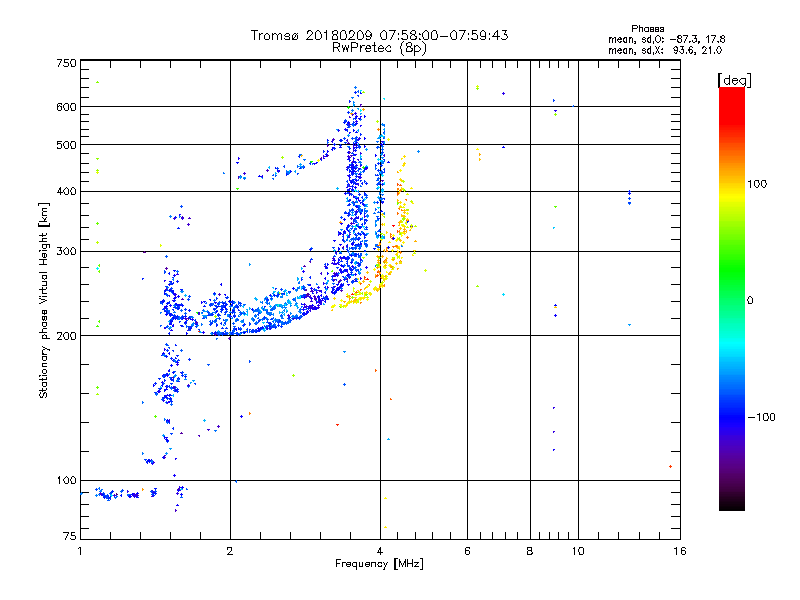
Task: Click the x-axis tick label "2"
Action: (x=230, y=551)
